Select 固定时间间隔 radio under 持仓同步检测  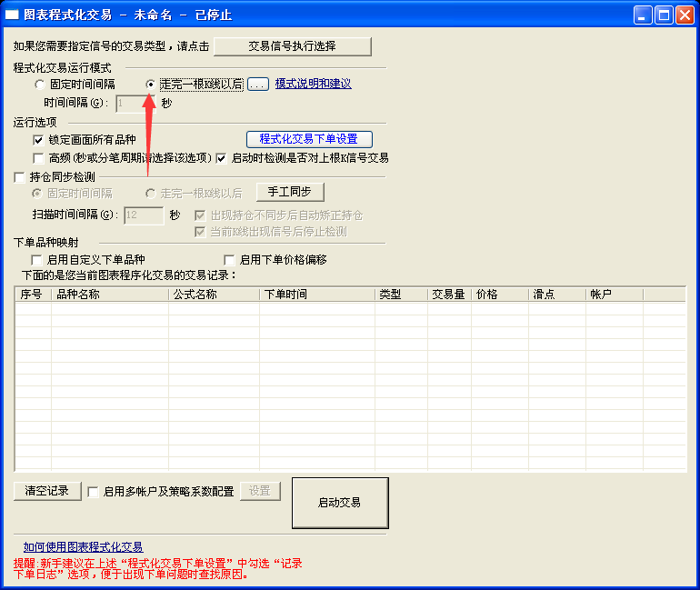[37, 194]
